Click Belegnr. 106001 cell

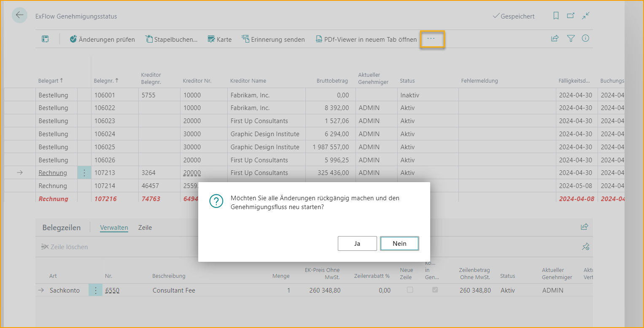pyautogui.click(x=115, y=95)
